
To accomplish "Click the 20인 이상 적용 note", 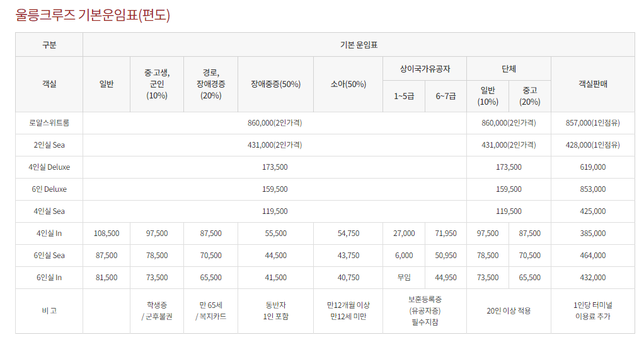I will 509,310.
